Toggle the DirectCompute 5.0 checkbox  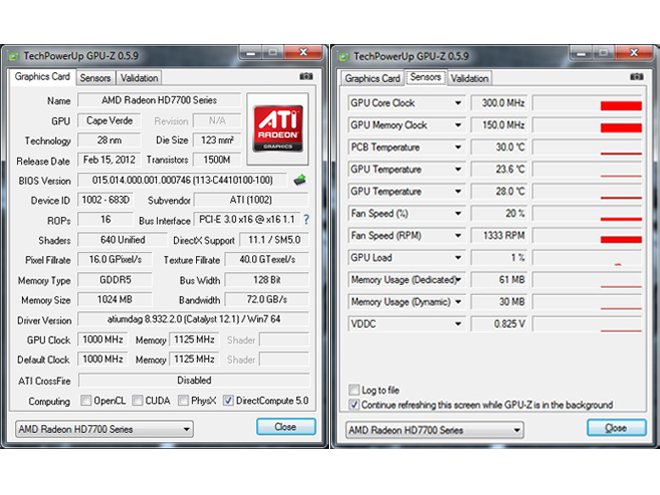(228, 400)
